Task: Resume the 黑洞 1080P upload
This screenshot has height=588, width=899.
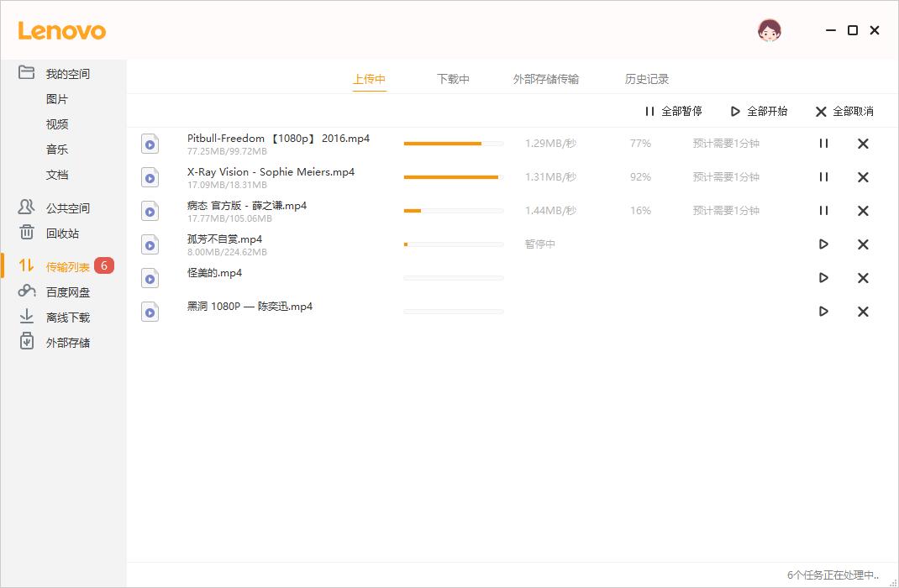Action: click(x=823, y=311)
